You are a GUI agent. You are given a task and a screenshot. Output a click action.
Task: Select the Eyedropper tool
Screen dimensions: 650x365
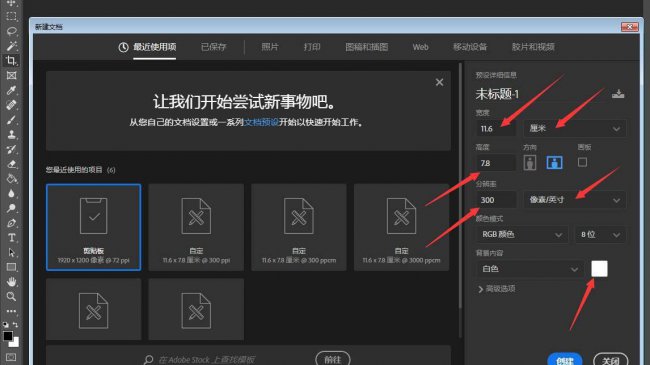[x=11, y=90]
